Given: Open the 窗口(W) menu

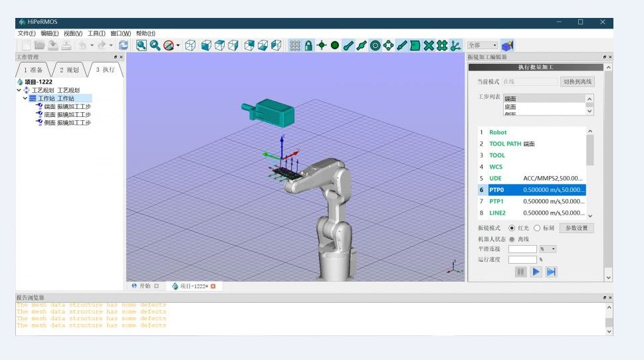Looking at the screenshot, I should tap(121, 33).
